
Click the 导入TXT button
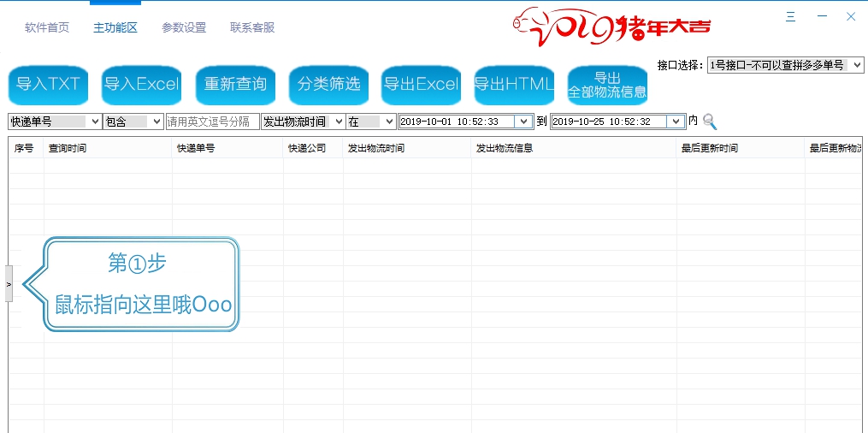48,85
